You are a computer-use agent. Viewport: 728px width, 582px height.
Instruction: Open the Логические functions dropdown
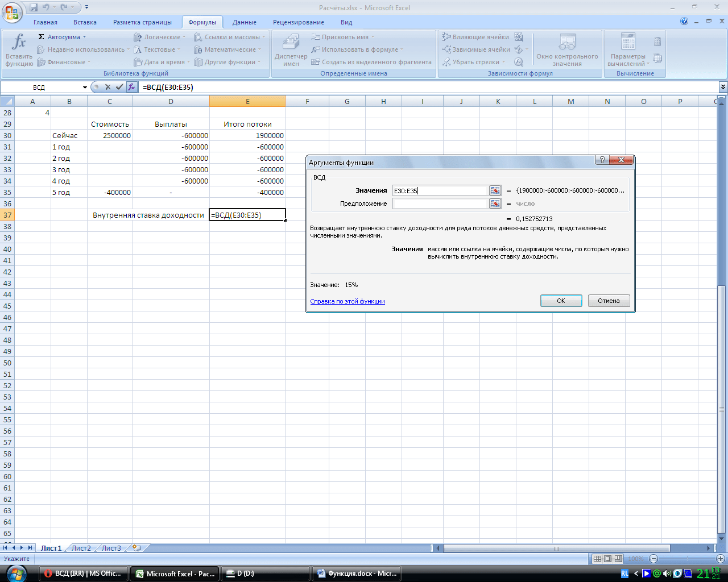159,37
